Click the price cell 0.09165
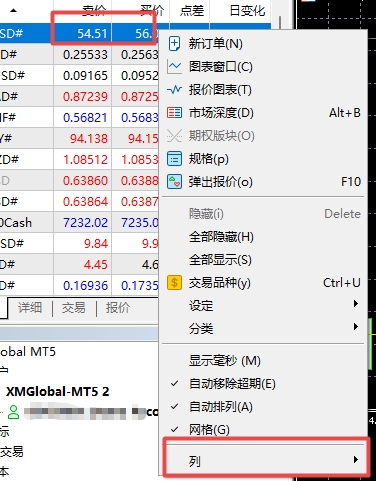The height and width of the screenshot is (481, 376). coord(82,76)
